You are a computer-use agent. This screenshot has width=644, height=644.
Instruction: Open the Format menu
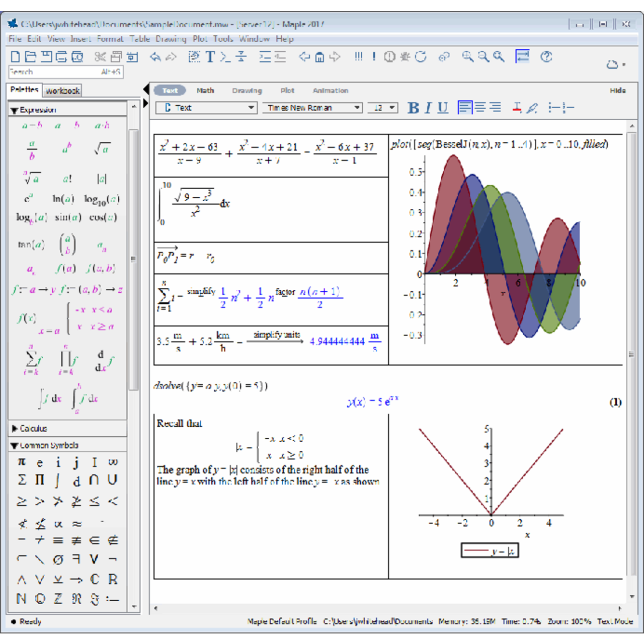[110, 39]
